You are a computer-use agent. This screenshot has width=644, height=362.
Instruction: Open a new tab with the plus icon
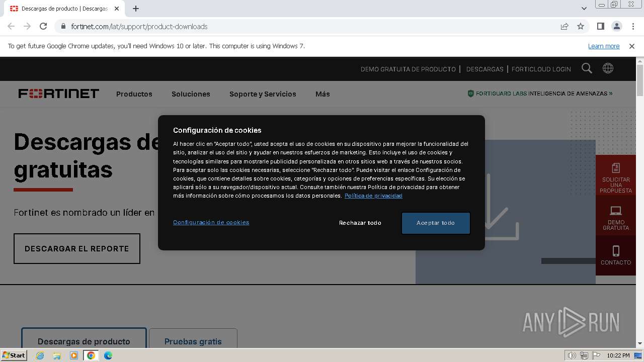136,9
